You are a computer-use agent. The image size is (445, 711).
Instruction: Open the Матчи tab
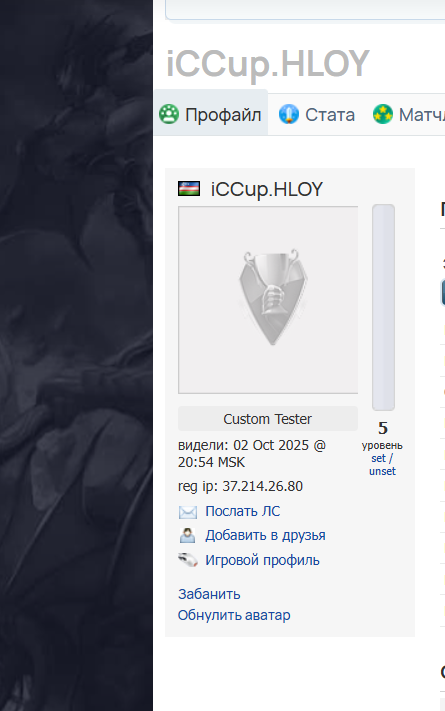coord(408,114)
